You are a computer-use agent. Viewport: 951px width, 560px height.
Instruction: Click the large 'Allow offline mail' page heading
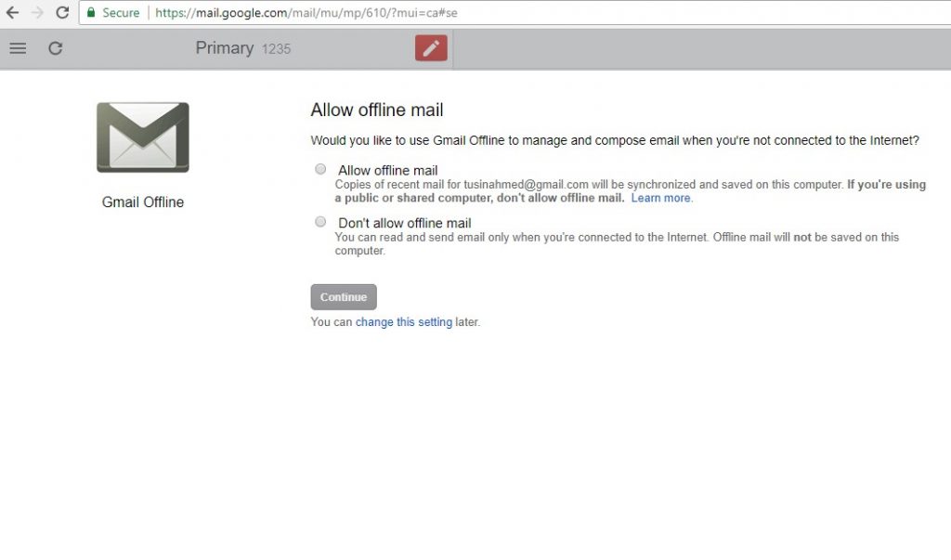pyautogui.click(x=376, y=111)
